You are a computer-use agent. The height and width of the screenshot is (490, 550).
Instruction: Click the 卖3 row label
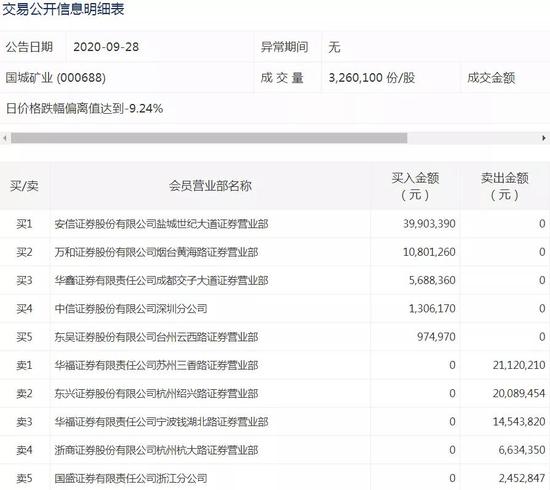click(24, 422)
